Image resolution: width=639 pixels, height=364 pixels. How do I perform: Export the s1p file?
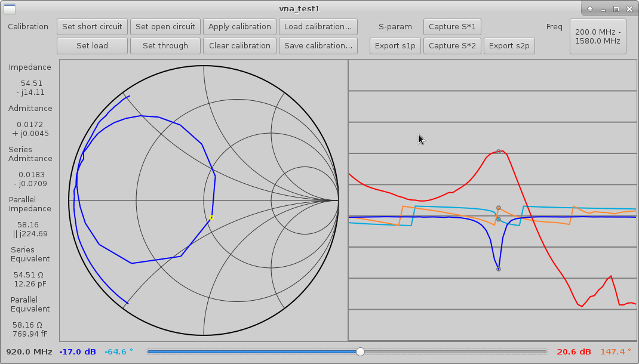tap(395, 46)
